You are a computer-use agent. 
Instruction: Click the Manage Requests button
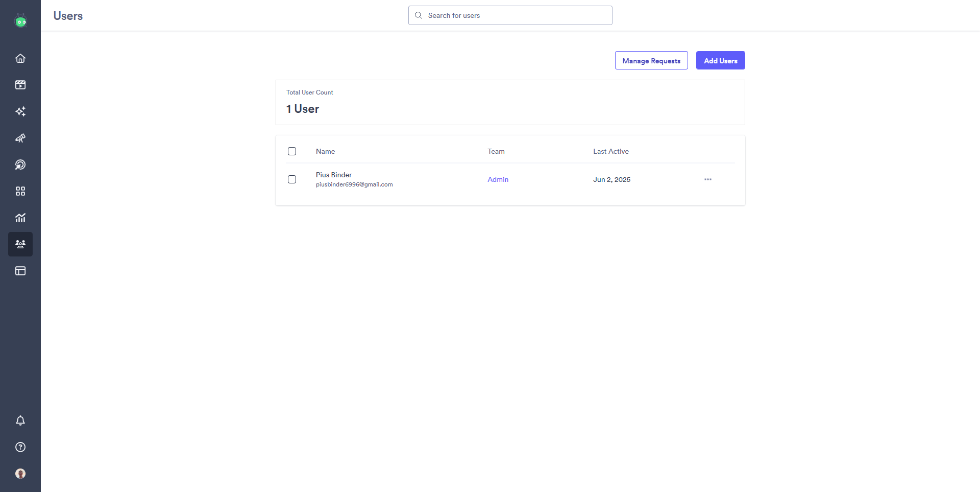(x=651, y=60)
